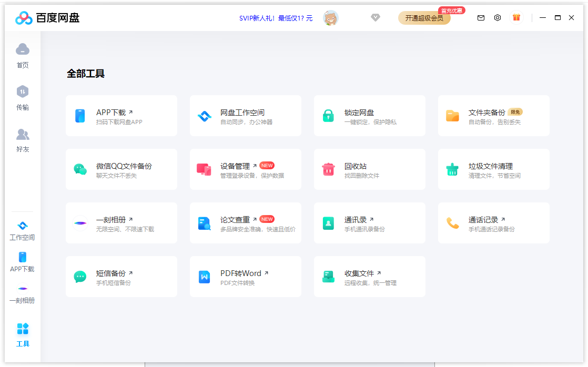Click the text 多品牌安全准确
This screenshot has height=367, width=588.
click(240, 229)
